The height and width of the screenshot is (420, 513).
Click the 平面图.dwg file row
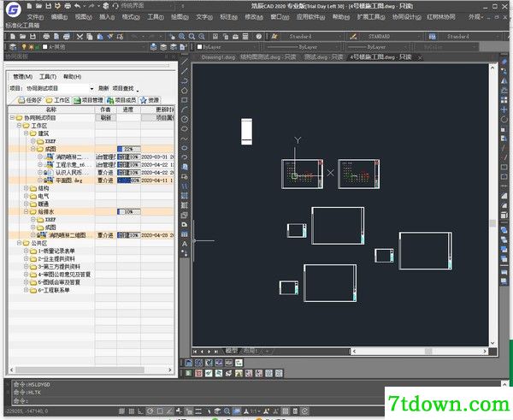click(x=91, y=180)
